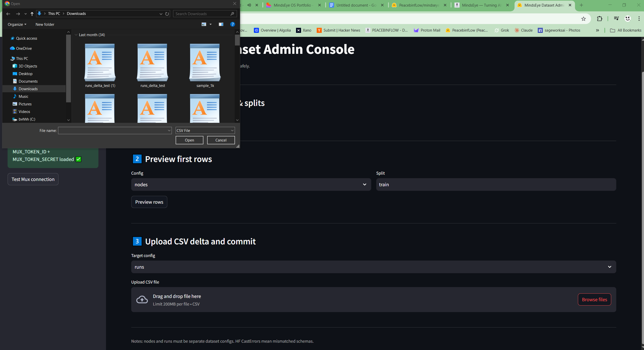Select the sample_1k file thumbnail
Screen dimensions: 644x350
pos(204,63)
